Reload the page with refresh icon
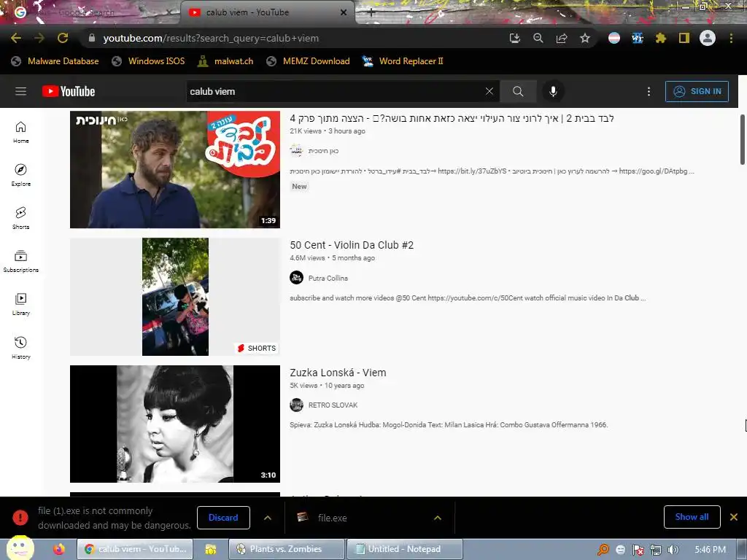The width and height of the screenshot is (747, 560). (63, 38)
